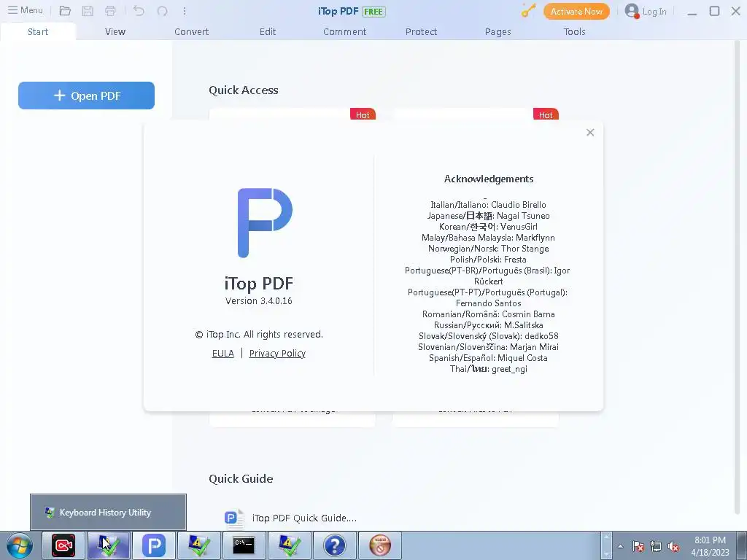
Task: Click the FREE badge beside iTop PDF title
Action: [374, 12]
